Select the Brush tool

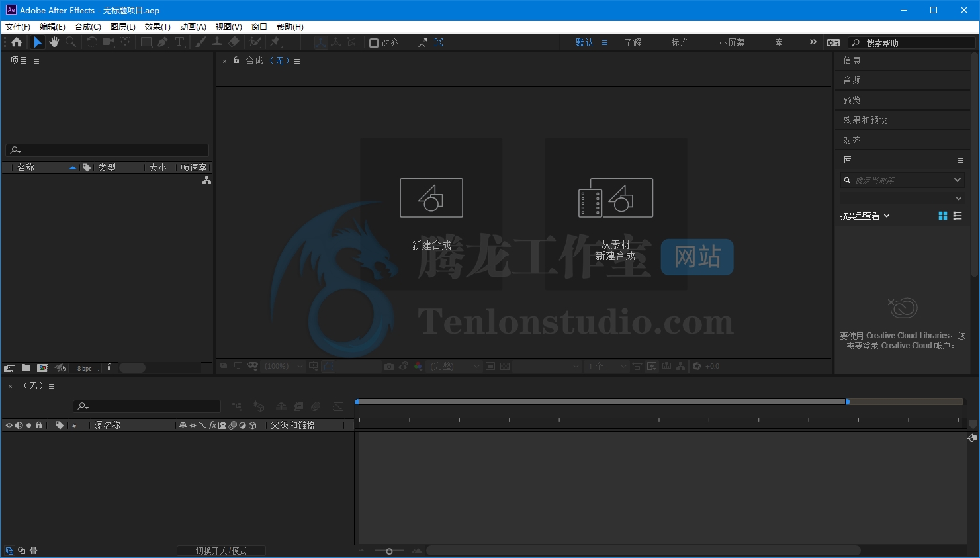point(200,42)
